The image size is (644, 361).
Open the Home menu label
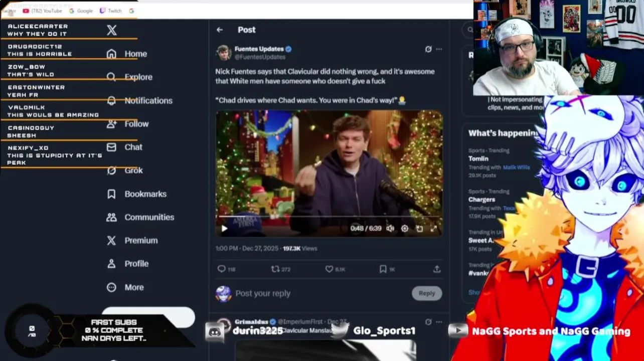136,54
